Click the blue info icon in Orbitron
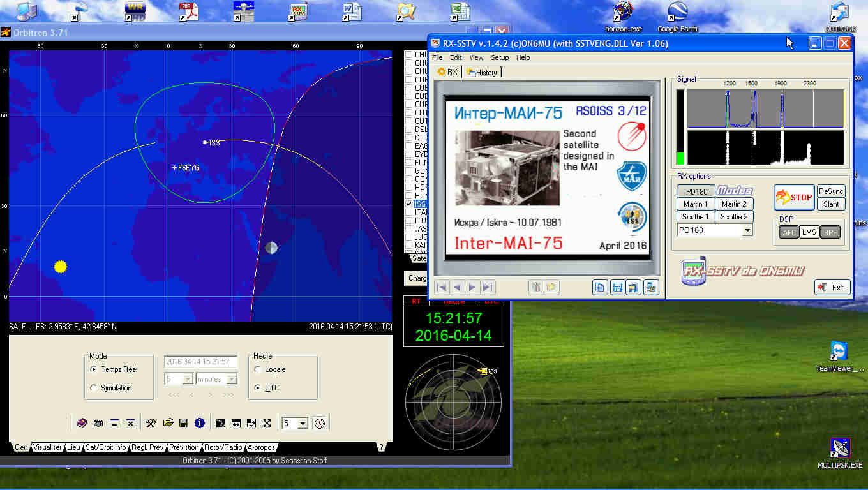The width and height of the screenshot is (868, 490). click(x=200, y=423)
